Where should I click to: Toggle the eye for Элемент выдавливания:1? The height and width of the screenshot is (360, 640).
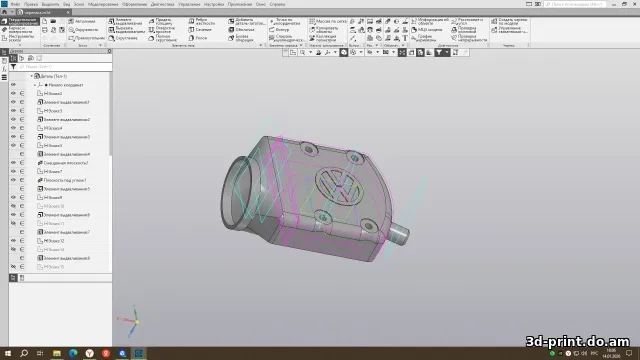13,102
